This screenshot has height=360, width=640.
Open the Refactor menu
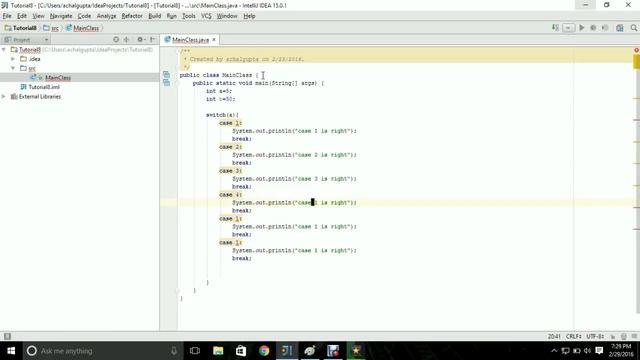(132, 16)
